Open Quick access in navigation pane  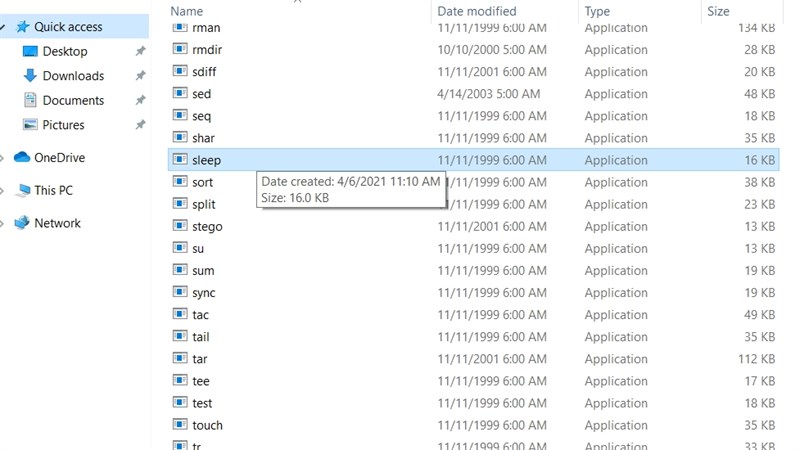[x=68, y=27]
